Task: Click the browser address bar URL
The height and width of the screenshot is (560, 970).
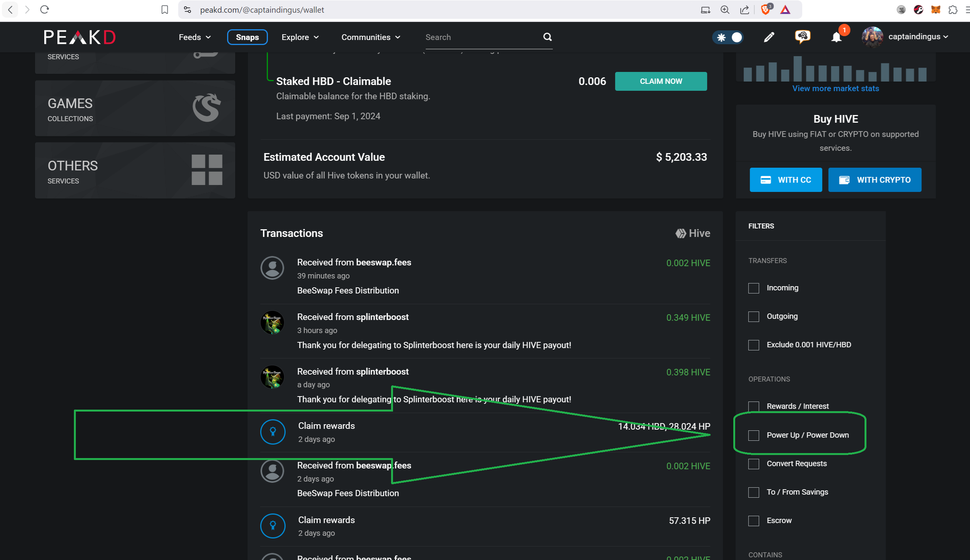Action: 262,10
